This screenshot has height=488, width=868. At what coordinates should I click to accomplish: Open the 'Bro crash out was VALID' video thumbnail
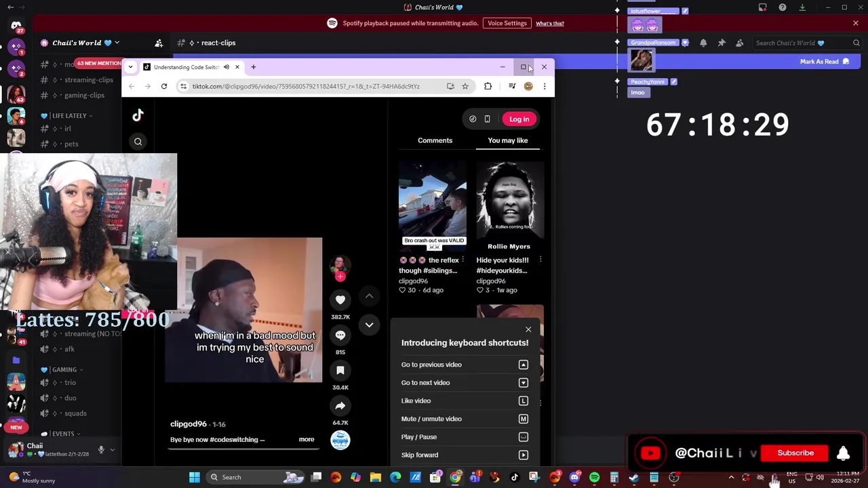pos(433,205)
